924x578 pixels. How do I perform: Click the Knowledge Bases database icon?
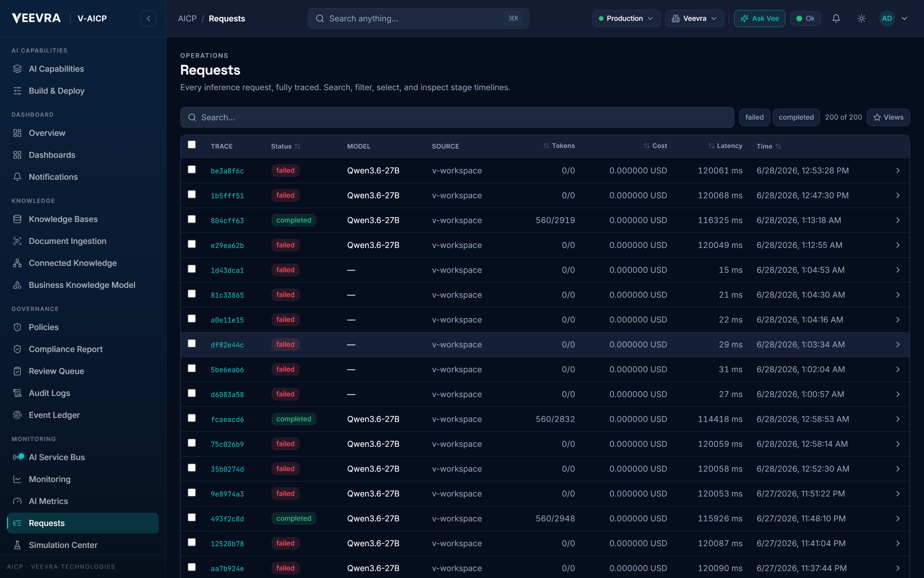[x=17, y=219]
